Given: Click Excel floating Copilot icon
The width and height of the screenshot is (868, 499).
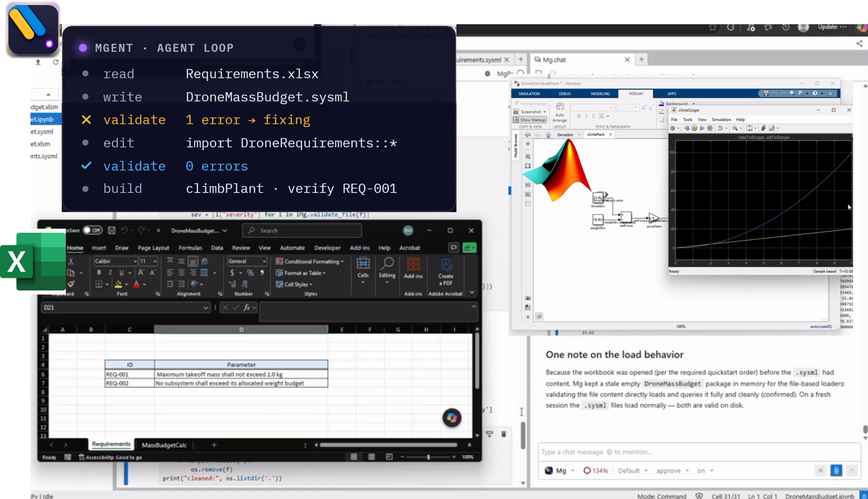Looking at the screenshot, I should (x=452, y=418).
